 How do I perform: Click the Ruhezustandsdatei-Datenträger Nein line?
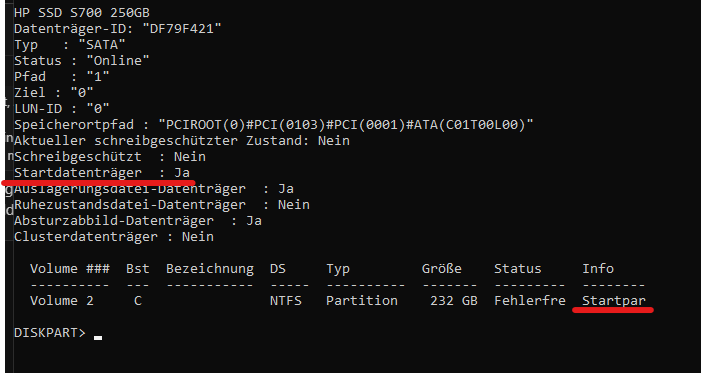(x=162, y=205)
